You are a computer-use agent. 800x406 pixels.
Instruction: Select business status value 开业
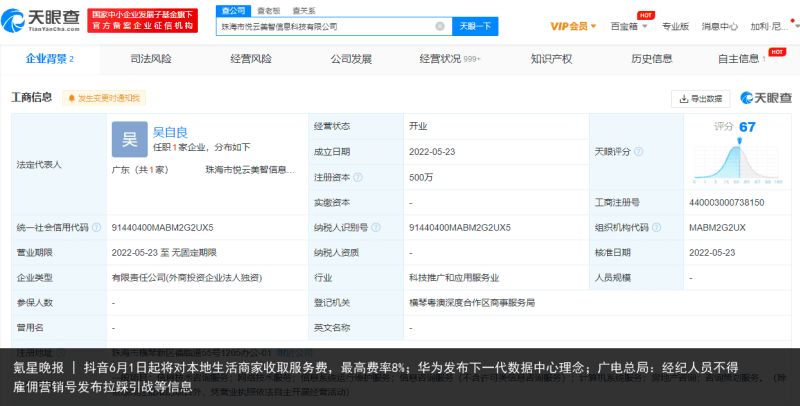point(418,126)
